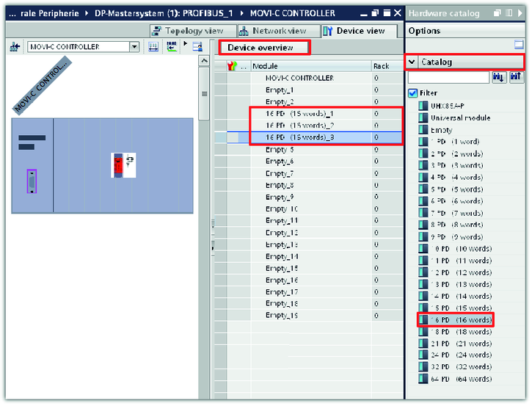Viewport: 532px width, 406px height.
Task: Click the search up icon in Catalog
Action: [x=516, y=77]
